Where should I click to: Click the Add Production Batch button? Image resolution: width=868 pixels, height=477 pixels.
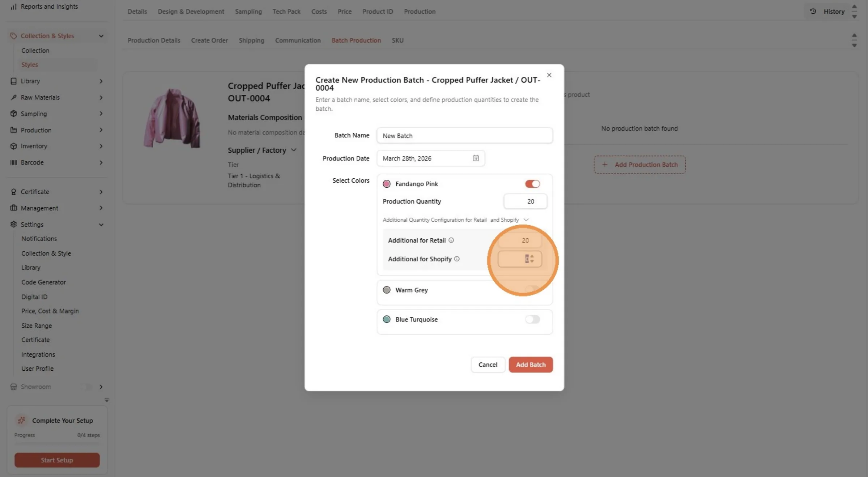point(639,165)
